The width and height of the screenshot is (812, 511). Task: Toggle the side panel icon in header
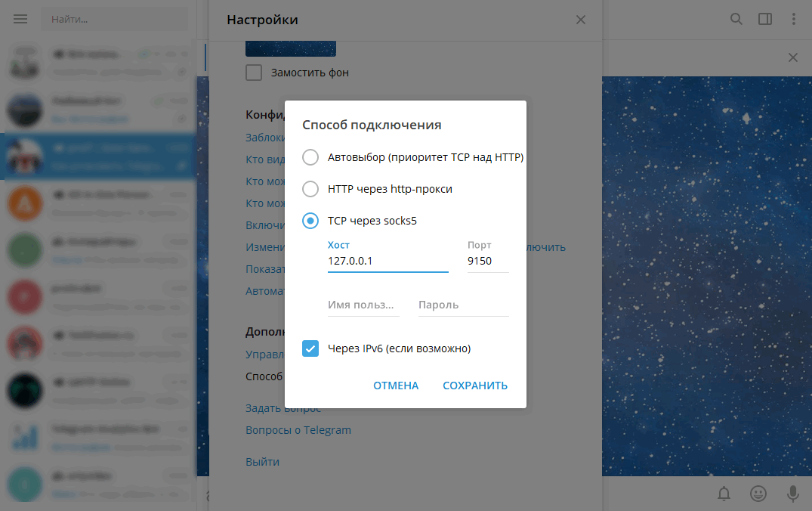pos(765,19)
